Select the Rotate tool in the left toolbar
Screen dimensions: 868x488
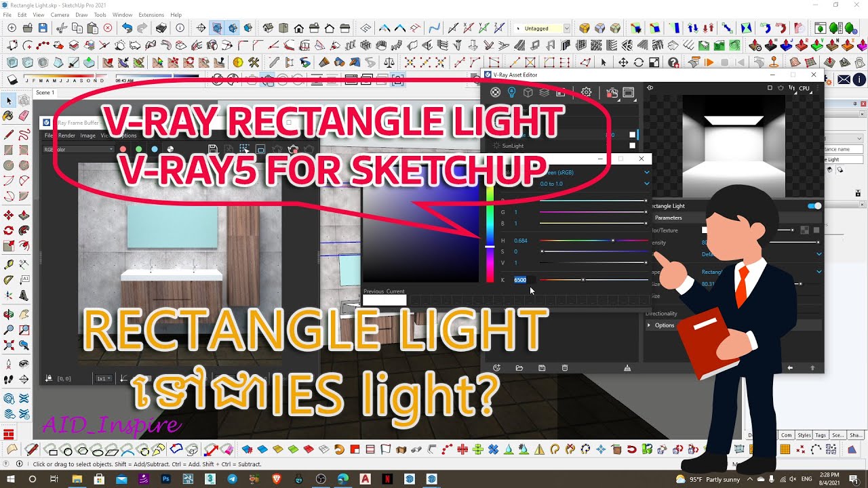(x=9, y=231)
